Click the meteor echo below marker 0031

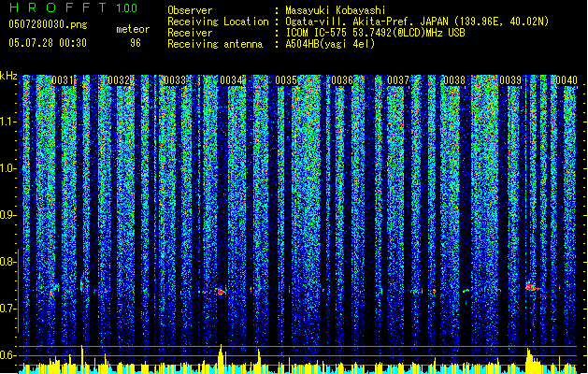[x=54, y=288]
